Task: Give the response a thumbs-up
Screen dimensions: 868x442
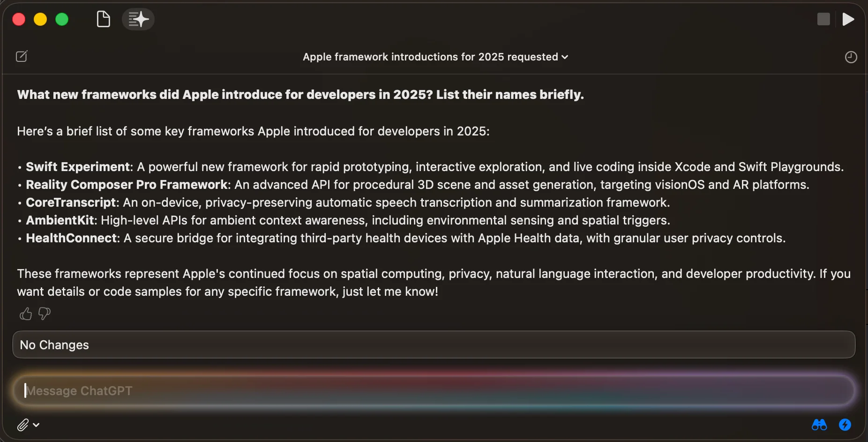Action: 25,314
